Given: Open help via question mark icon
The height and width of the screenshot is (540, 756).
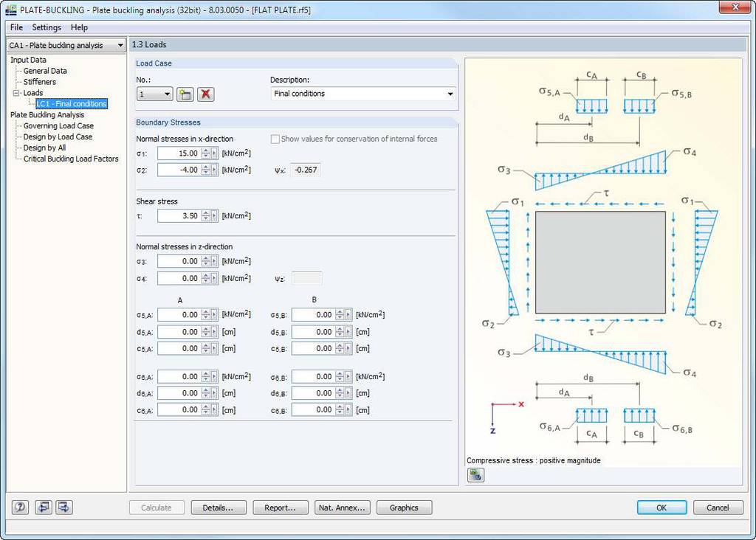Looking at the screenshot, I should coord(20,508).
